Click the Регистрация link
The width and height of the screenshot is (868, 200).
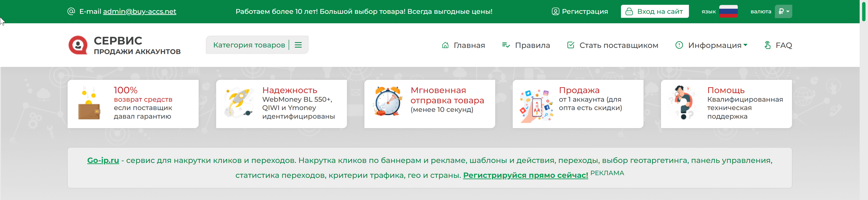[x=580, y=12]
